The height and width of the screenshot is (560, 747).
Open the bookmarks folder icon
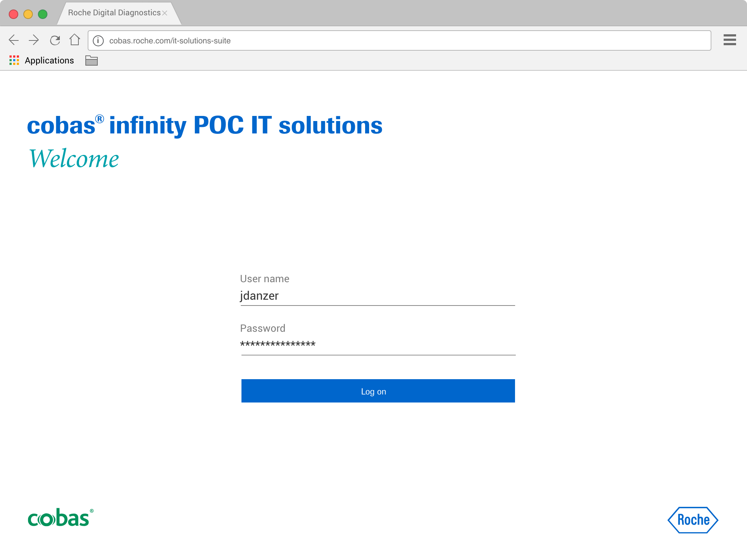[x=91, y=61]
